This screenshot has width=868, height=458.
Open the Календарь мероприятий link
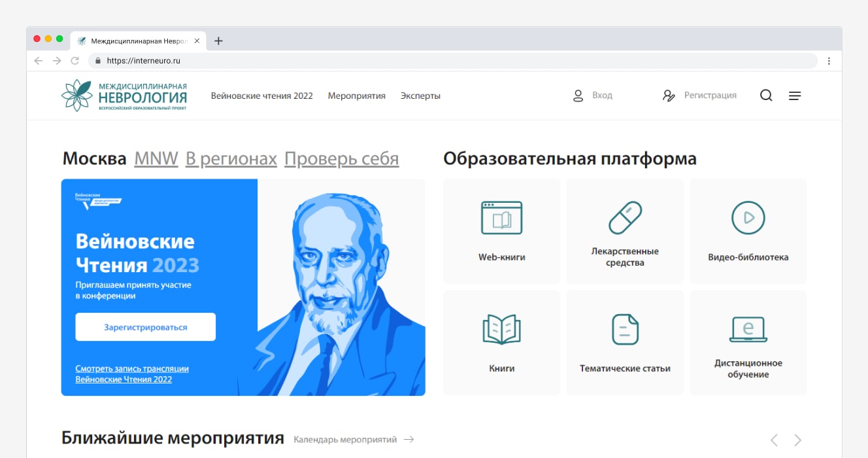(x=345, y=440)
